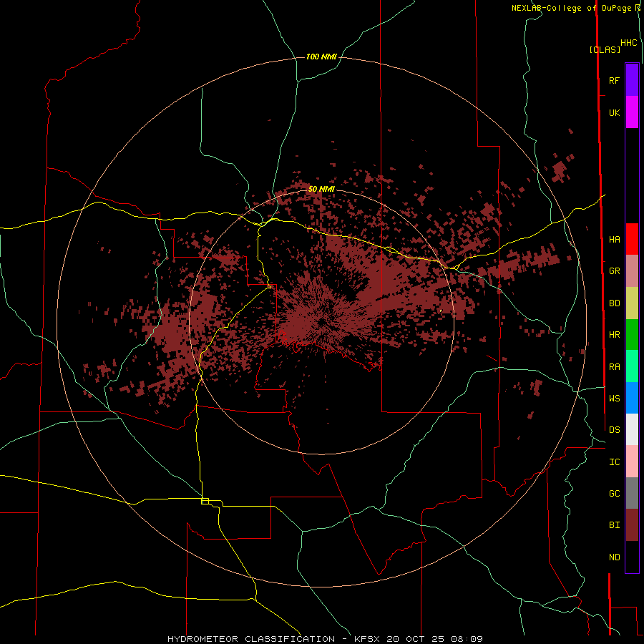Viewport: 644px width, 644px height.
Task: Click the "NEXLAB-College of DuPage" credit text
Action: tap(571, 8)
